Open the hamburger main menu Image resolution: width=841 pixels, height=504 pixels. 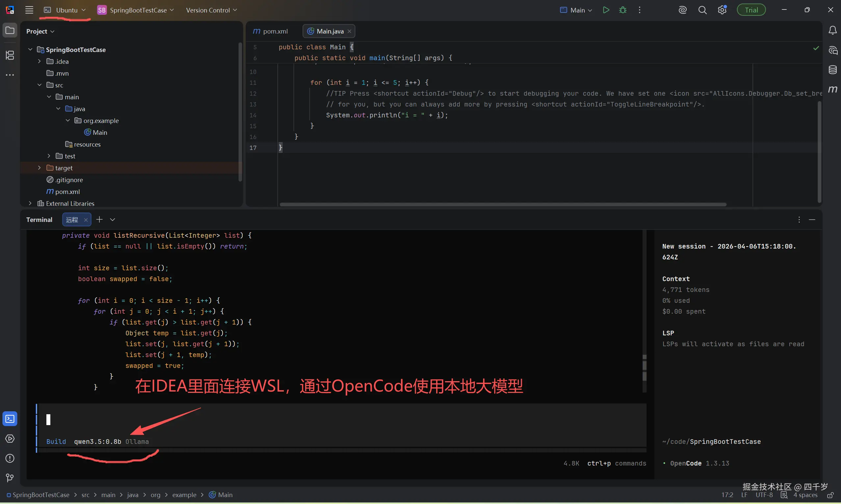(29, 10)
